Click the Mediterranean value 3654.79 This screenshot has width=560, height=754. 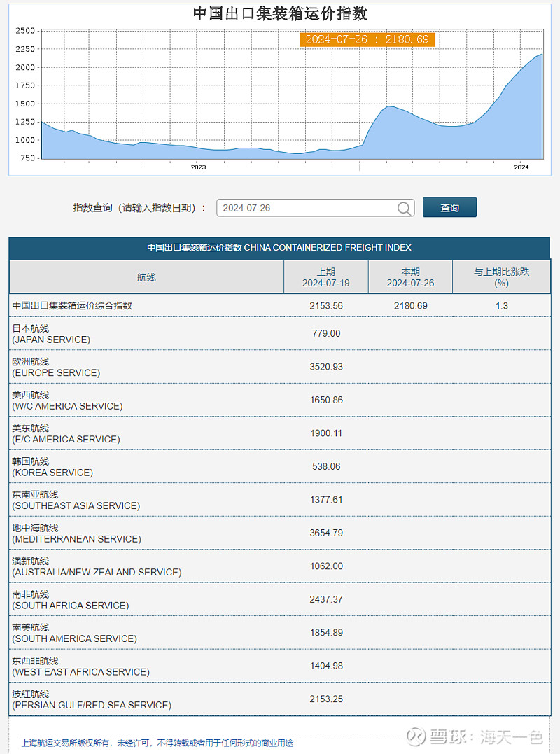click(x=326, y=532)
